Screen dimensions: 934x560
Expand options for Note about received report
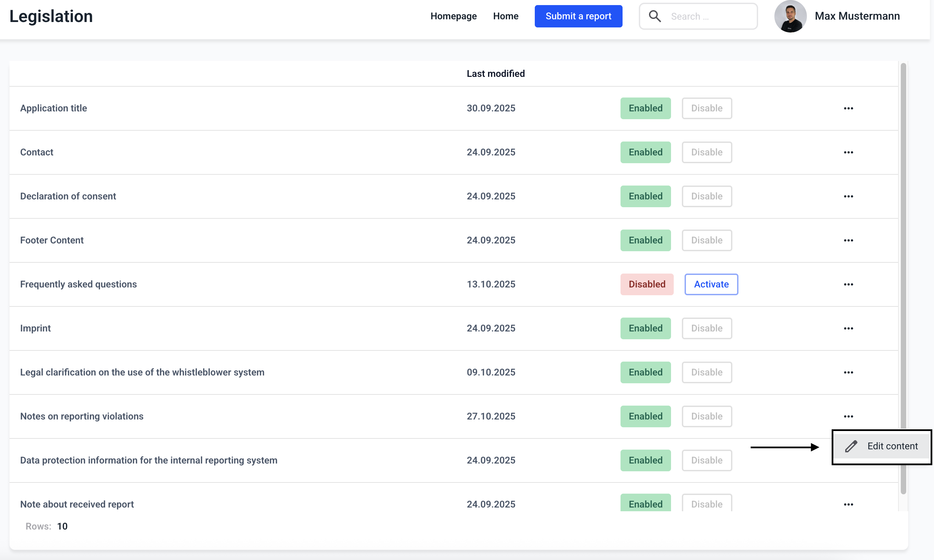(x=848, y=504)
